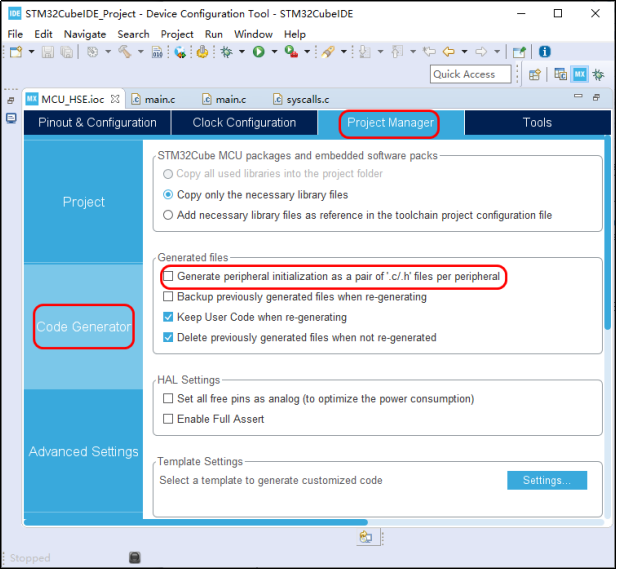Click the Template Settings... button

click(547, 480)
